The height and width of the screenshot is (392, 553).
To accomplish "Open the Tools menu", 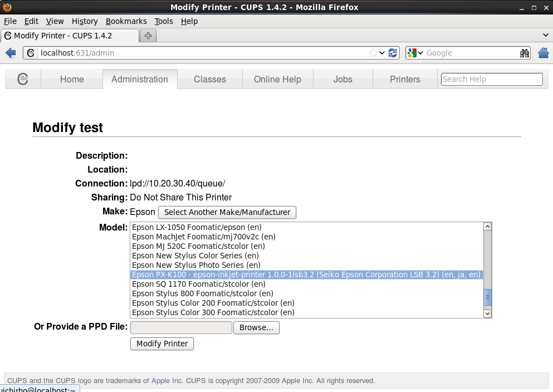I will click(x=164, y=21).
